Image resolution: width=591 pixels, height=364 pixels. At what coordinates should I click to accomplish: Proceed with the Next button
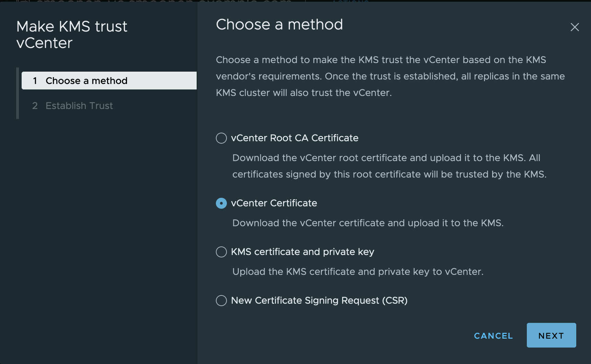click(x=551, y=335)
